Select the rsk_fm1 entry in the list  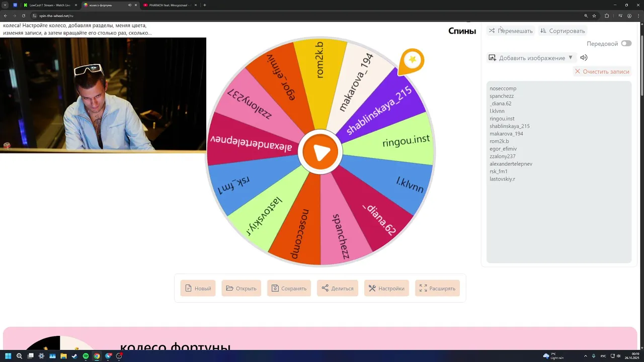499,171
